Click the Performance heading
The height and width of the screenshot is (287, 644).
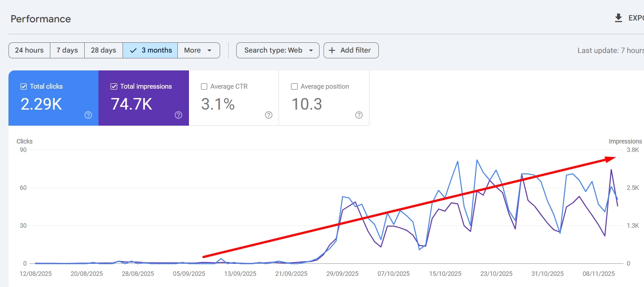tap(41, 19)
